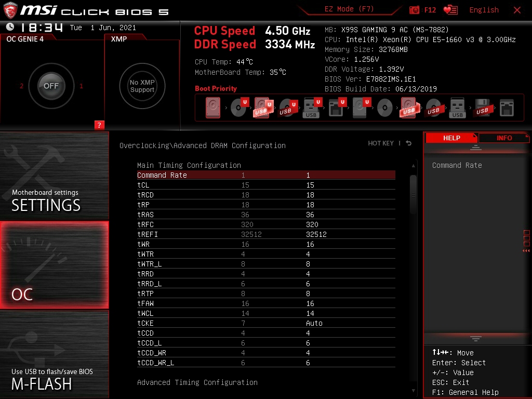The width and height of the screenshot is (532, 399).
Task: Select the network boot icon without UEFI badge
Action: pyautogui.click(x=507, y=108)
